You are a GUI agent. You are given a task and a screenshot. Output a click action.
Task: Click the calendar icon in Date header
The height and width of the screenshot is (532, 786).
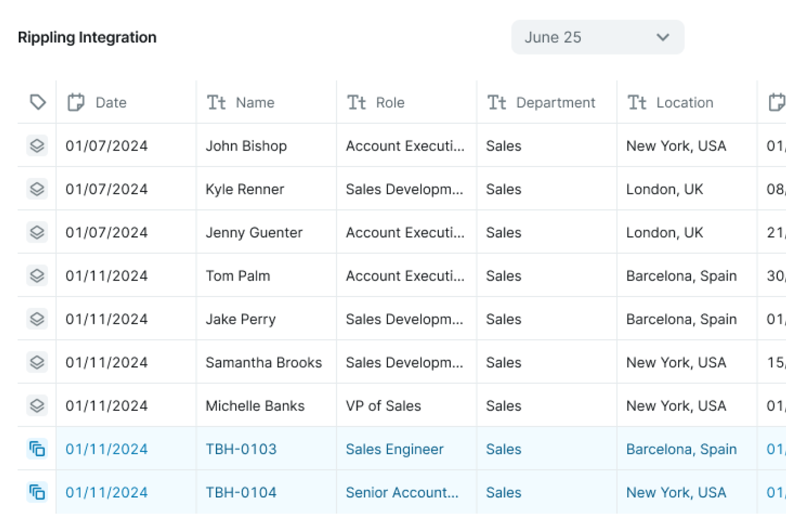click(76, 102)
